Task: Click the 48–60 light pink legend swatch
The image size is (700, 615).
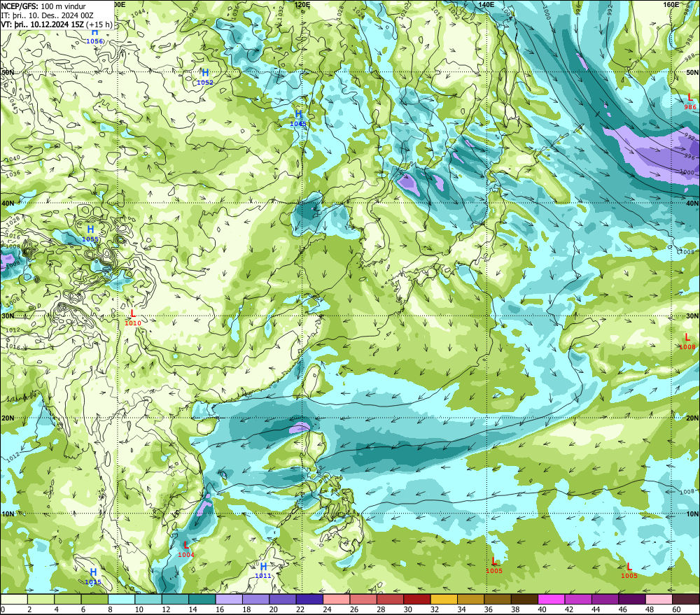Action: (659, 600)
